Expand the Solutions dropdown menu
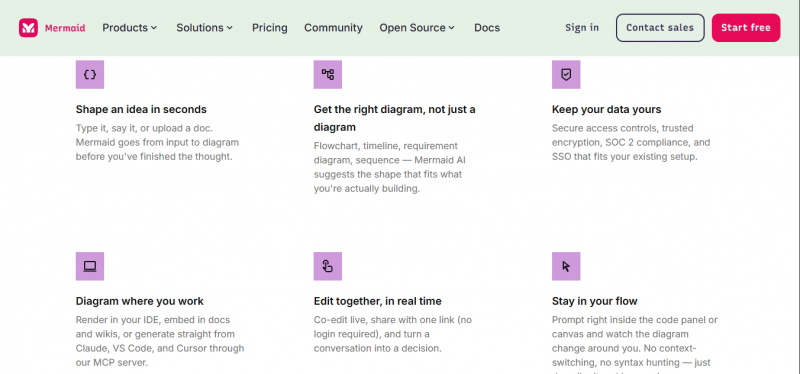 pyautogui.click(x=205, y=28)
